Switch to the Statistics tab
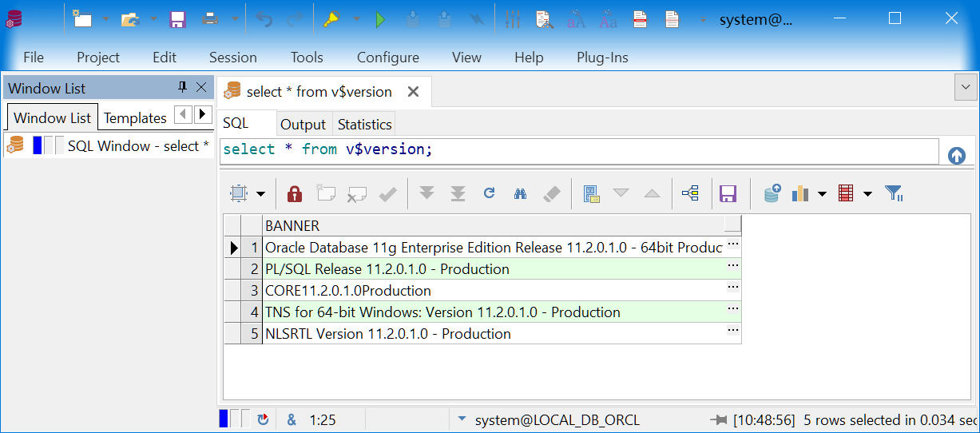This screenshot has width=980, height=433. 364,125
